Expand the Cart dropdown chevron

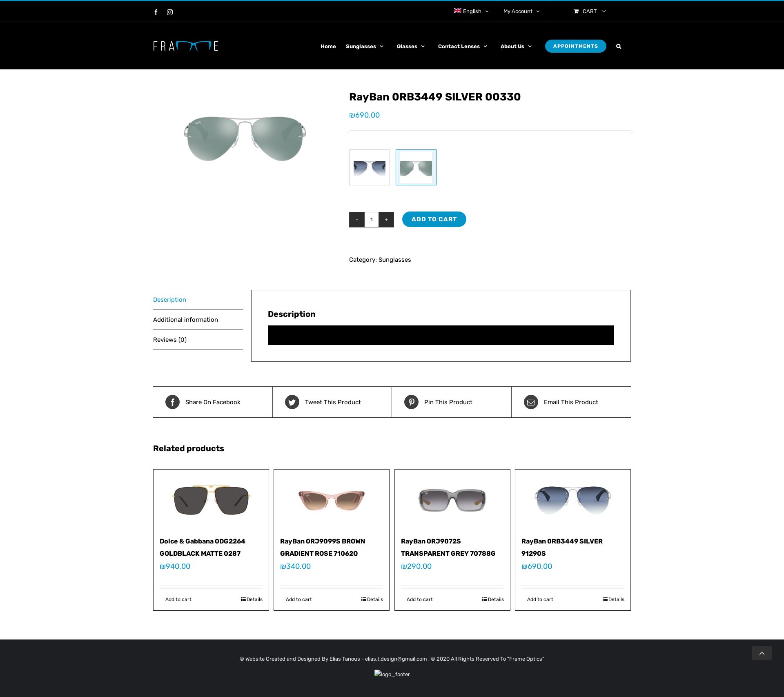[604, 11]
